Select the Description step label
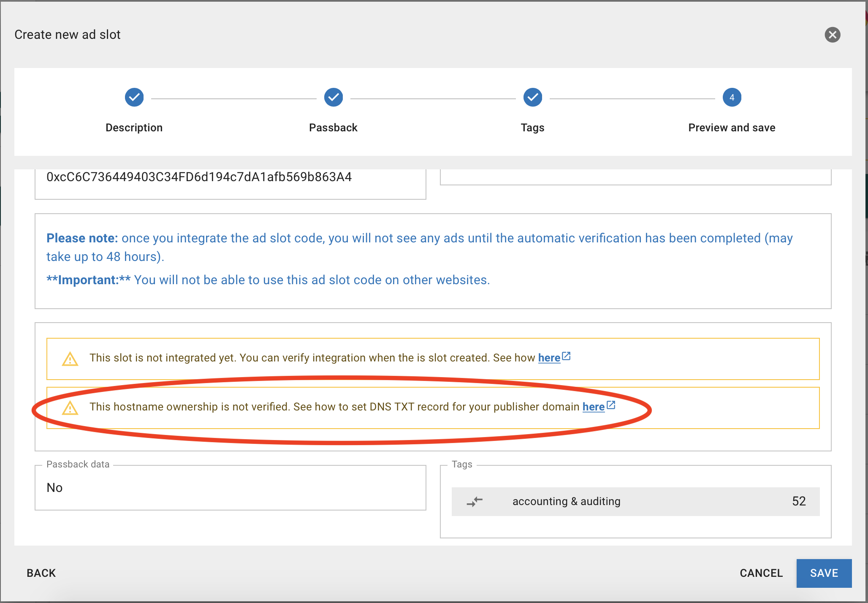This screenshot has height=603, width=868. coord(134,127)
